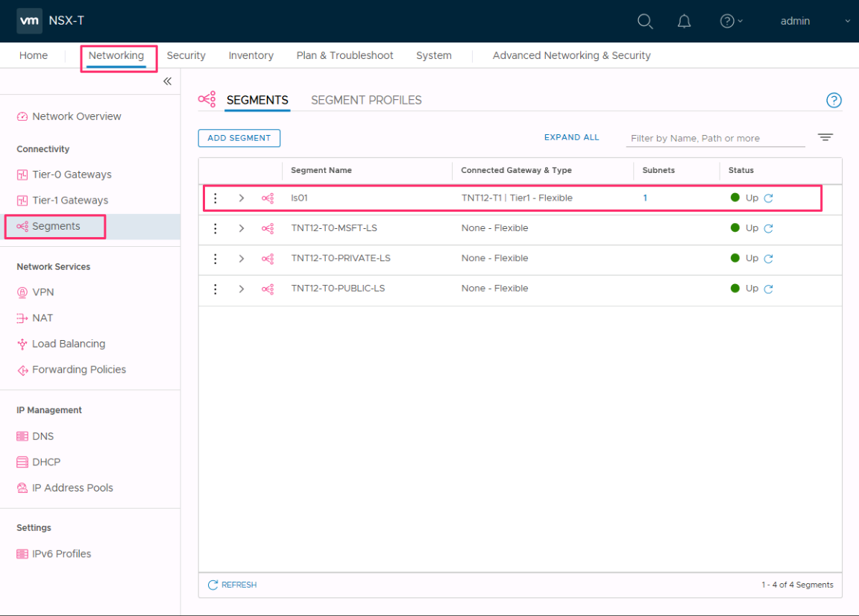Click the VPN icon in Network Services
Viewport: 859px width, 616px height.
tap(22, 292)
